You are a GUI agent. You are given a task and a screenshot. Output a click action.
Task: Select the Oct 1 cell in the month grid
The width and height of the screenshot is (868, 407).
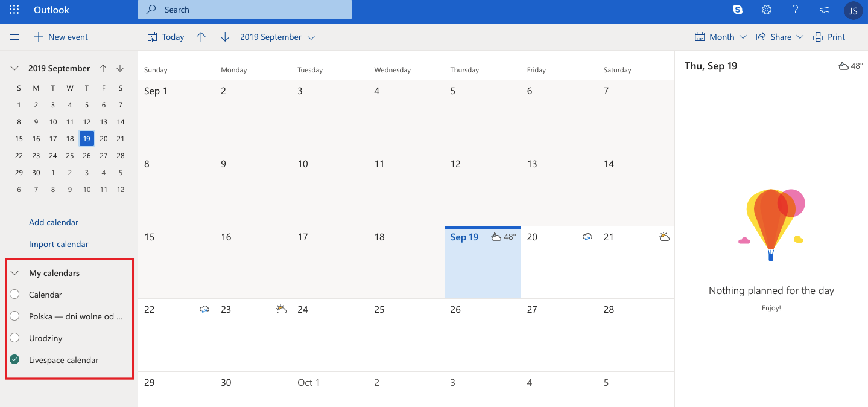(329, 389)
